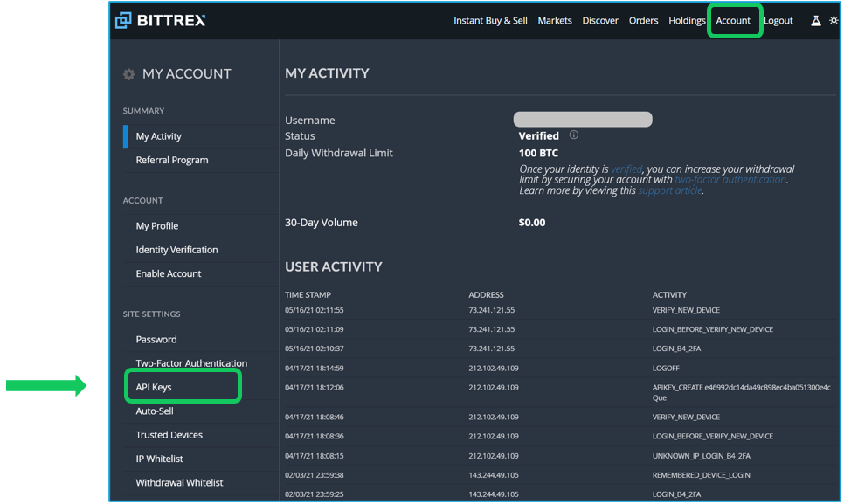Open Auto-Sell settings
Viewport: 844px width, 504px height.
[155, 411]
